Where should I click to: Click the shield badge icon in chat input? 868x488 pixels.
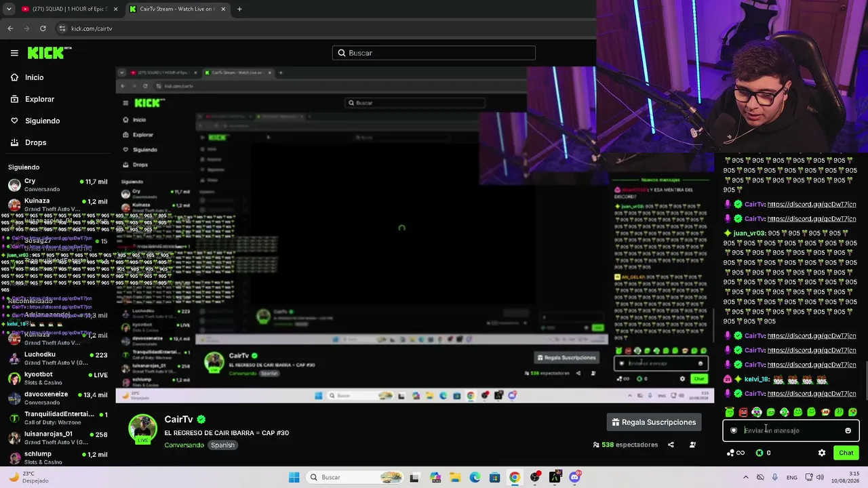tap(734, 430)
